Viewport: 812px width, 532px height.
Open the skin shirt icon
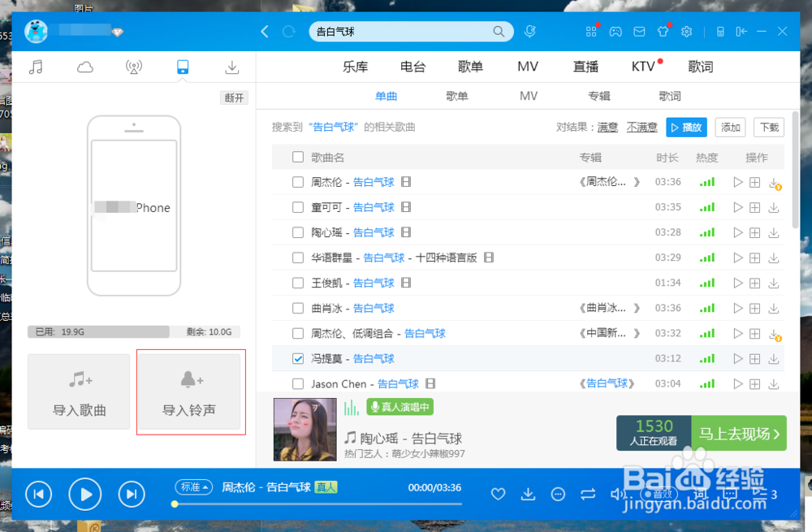click(663, 32)
